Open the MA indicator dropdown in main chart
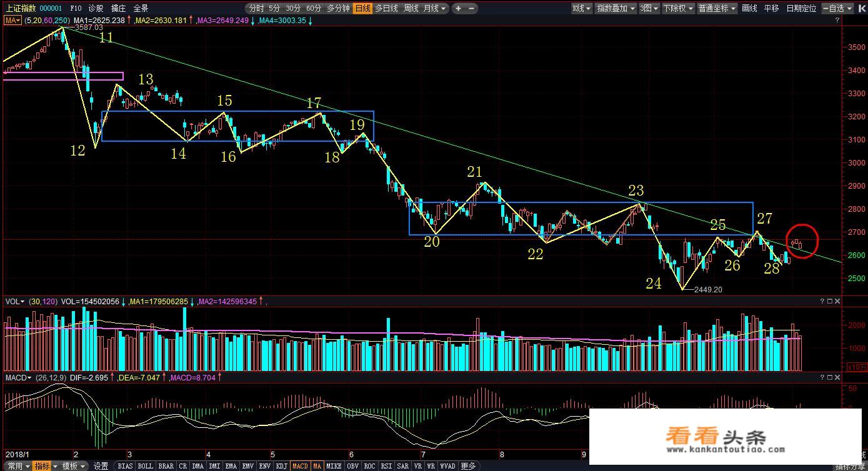This screenshot has height=471, width=868. click(x=12, y=21)
